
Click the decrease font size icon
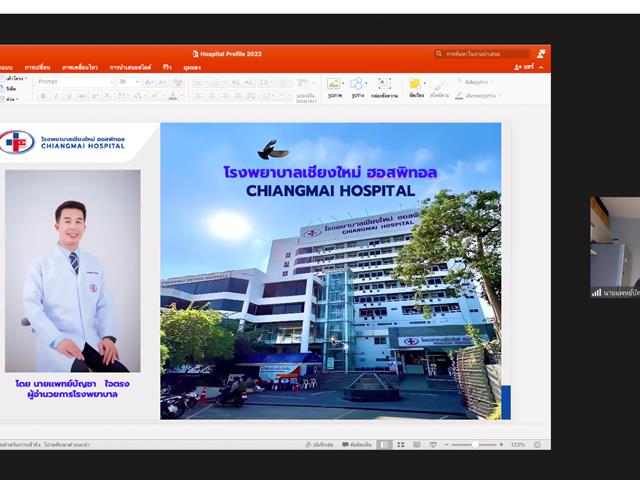point(162,82)
